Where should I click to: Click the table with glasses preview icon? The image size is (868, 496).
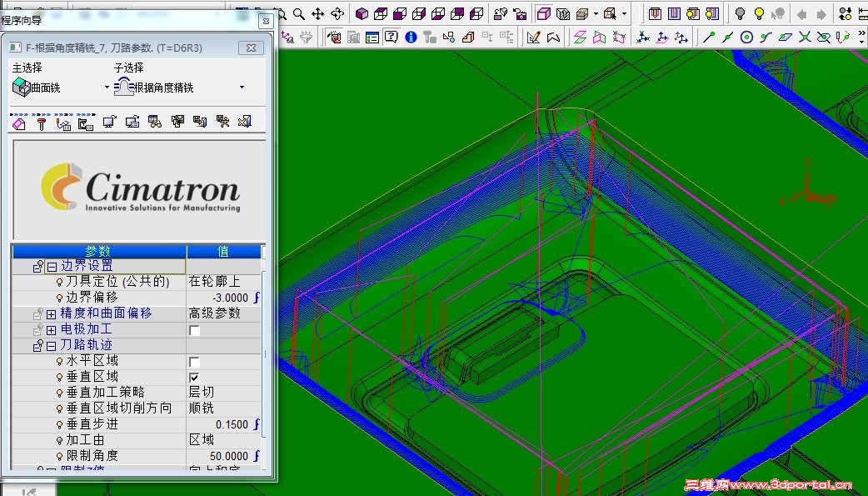pyautogui.click(x=154, y=122)
